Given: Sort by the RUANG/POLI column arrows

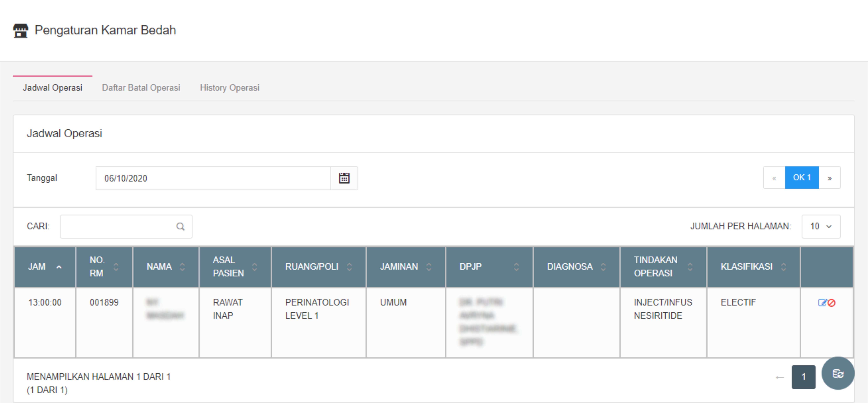Looking at the screenshot, I should 349,267.
